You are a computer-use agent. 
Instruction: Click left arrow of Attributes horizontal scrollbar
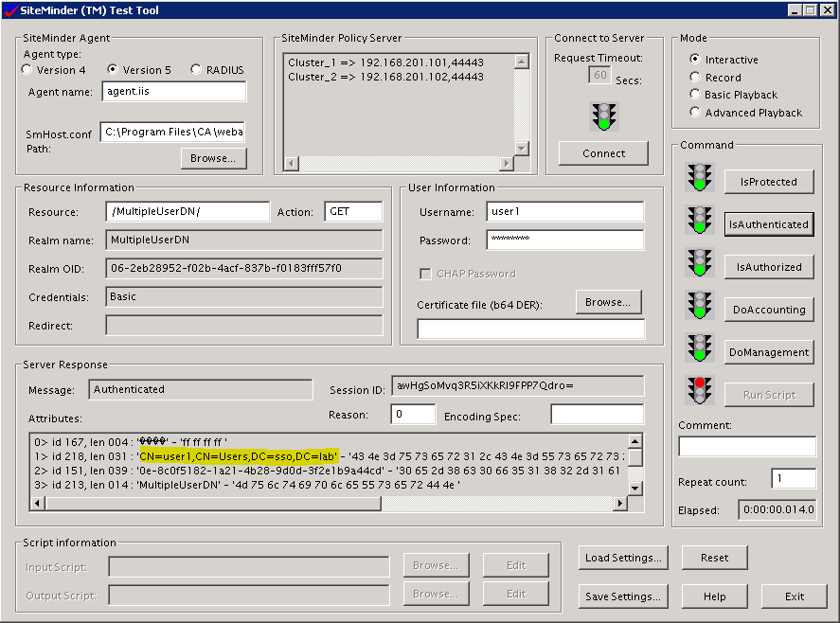click(38, 503)
